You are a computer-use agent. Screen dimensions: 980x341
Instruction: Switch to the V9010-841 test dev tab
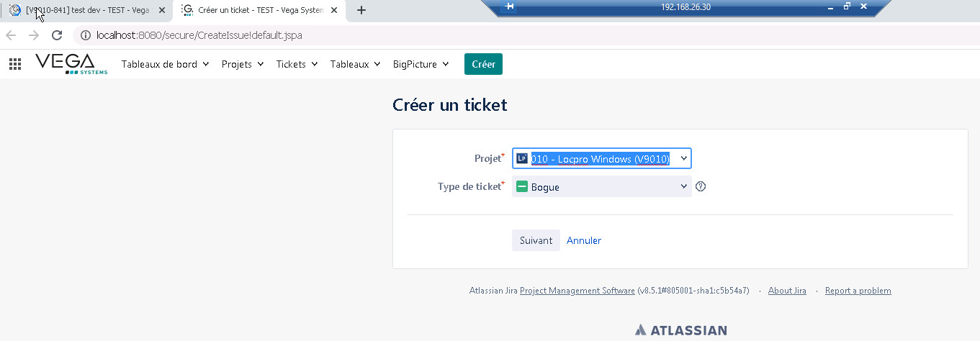(x=86, y=10)
